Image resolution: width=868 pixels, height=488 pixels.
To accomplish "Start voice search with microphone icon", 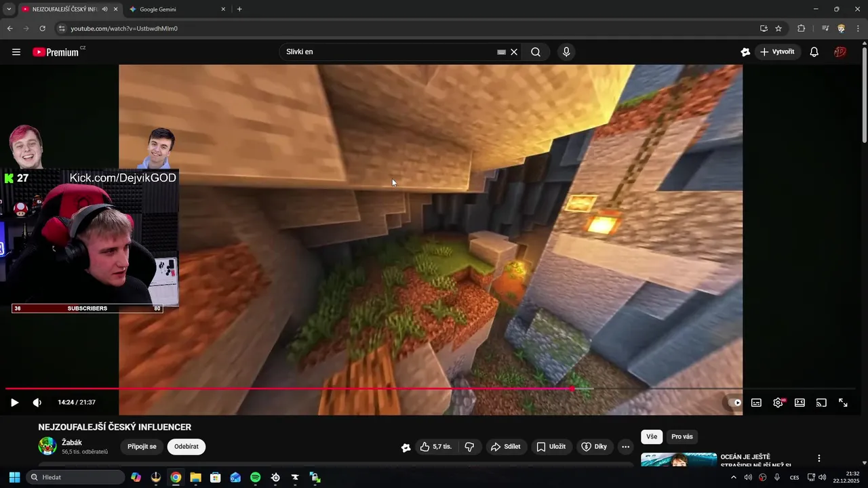I will tap(566, 52).
